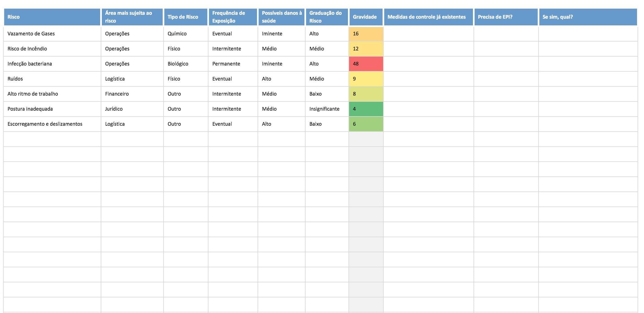Select control measures cell for 'Ruídos' row
This screenshot has height=313, width=644.
(x=428, y=79)
